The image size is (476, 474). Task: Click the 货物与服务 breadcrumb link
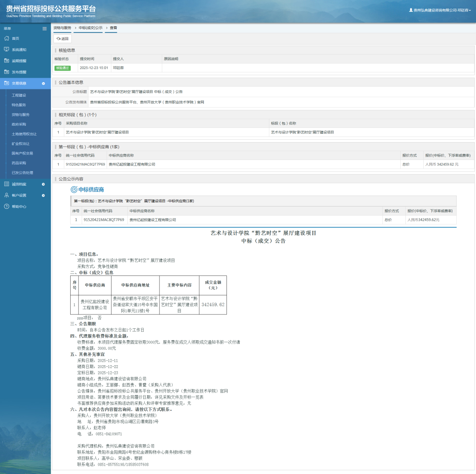point(62,28)
